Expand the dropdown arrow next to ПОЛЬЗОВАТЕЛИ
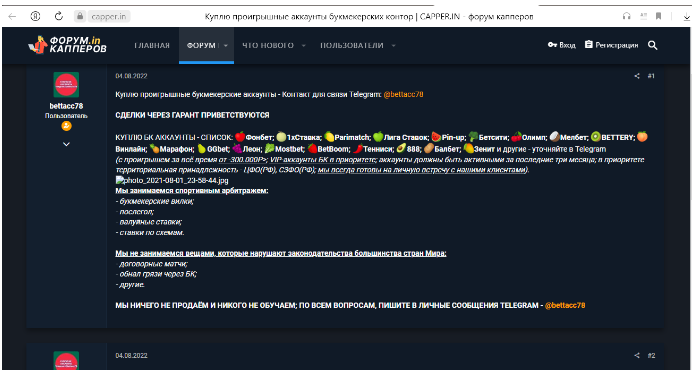The image size is (694, 370). click(x=393, y=46)
